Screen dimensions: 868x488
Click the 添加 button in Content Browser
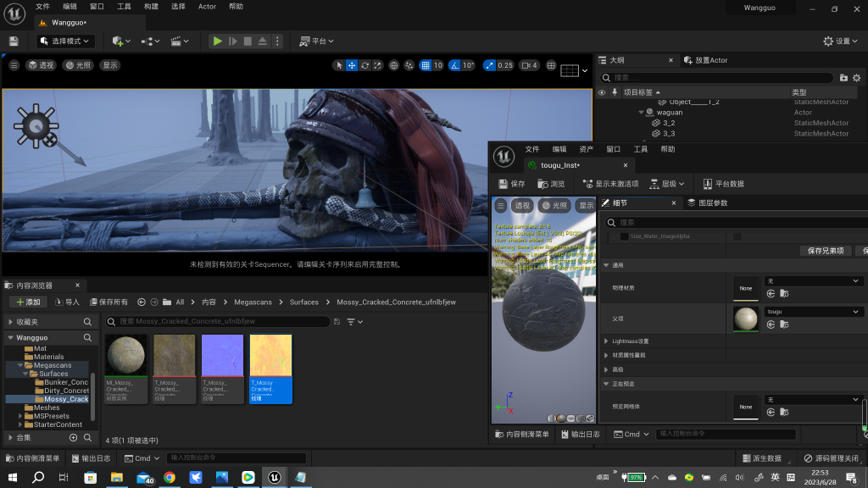click(28, 302)
